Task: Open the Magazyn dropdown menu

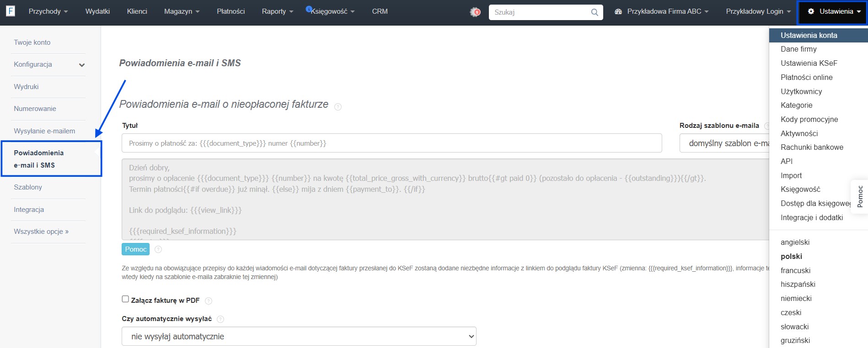Action: (x=182, y=11)
